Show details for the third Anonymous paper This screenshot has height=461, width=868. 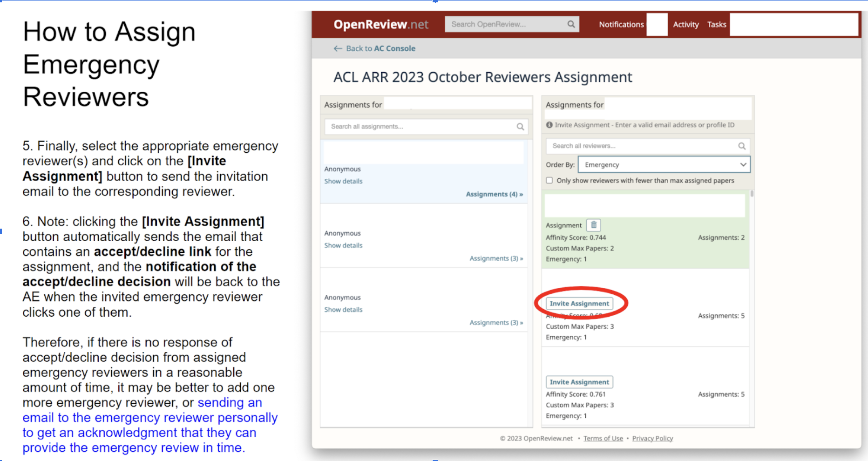click(343, 310)
